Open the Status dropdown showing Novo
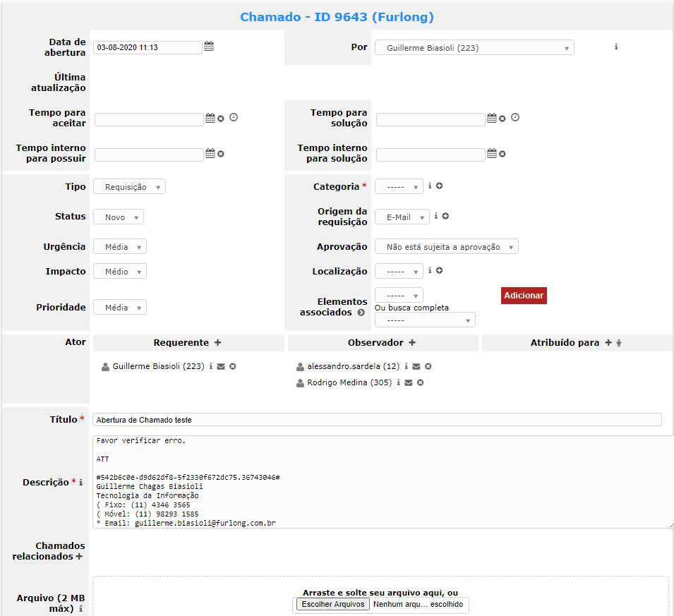The width and height of the screenshot is (674, 616). click(119, 217)
